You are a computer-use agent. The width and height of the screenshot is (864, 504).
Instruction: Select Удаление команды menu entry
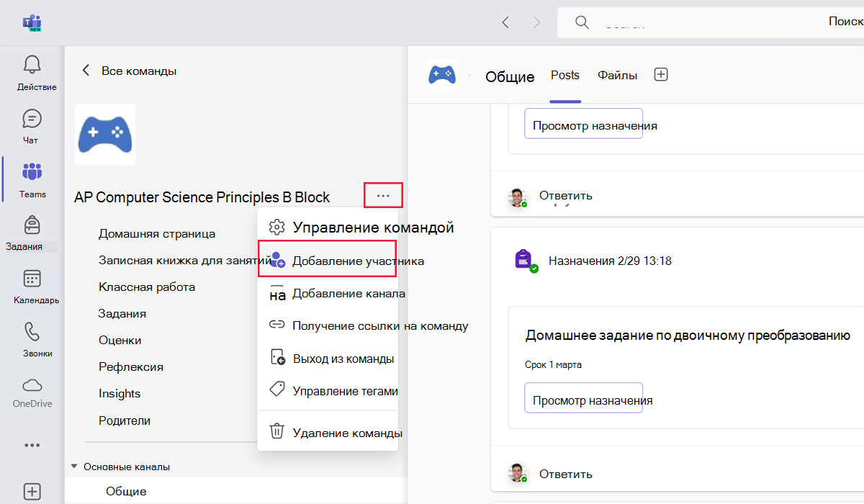[328, 433]
